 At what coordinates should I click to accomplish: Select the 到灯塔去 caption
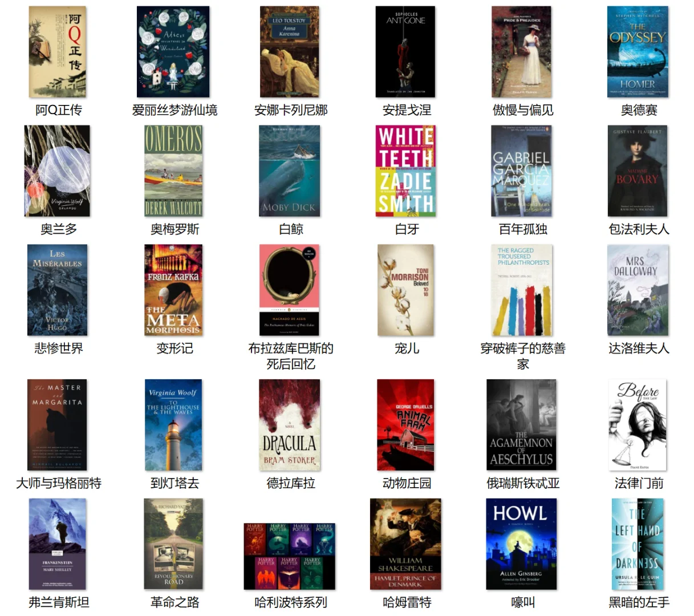(174, 483)
